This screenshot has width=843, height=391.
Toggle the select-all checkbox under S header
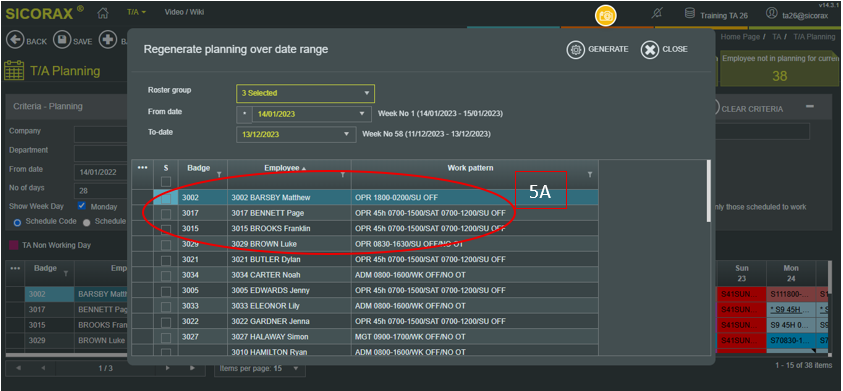(166, 182)
